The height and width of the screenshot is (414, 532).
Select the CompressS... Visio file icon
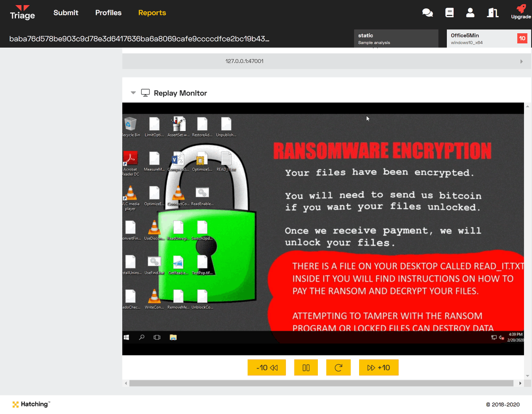pos(178,161)
